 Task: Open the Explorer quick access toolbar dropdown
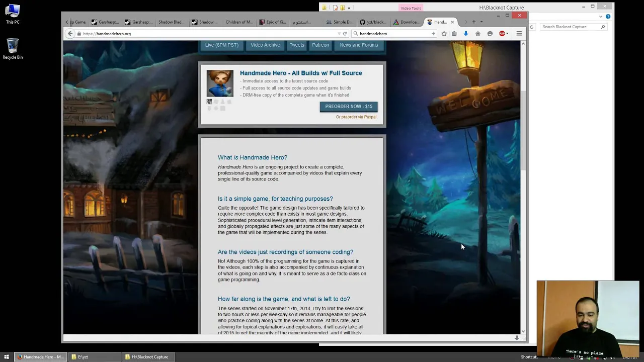pos(349,8)
